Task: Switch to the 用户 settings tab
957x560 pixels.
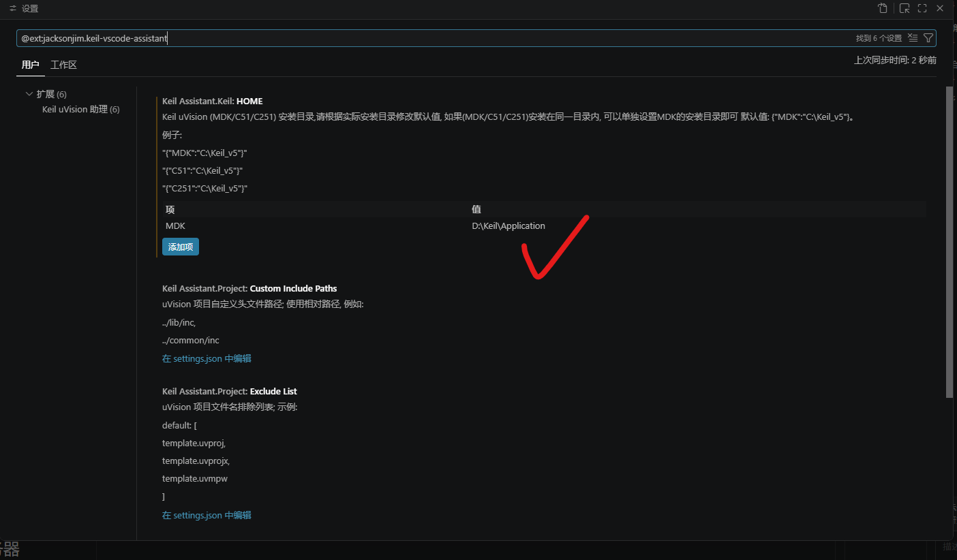Action: point(31,65)
